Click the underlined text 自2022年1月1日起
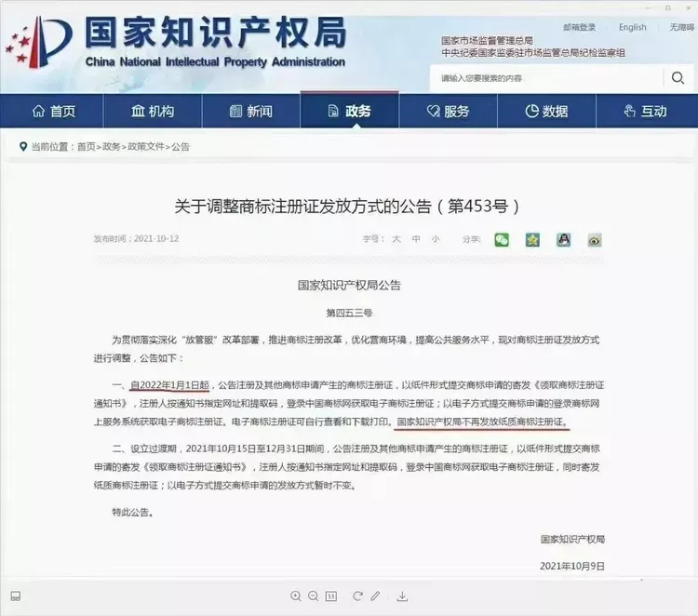This screenshot has height=616, width=698. pos(169,385)
